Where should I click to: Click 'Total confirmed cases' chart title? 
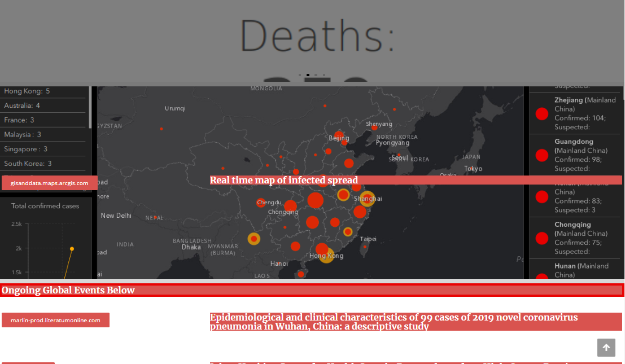[x=45, y=206]
